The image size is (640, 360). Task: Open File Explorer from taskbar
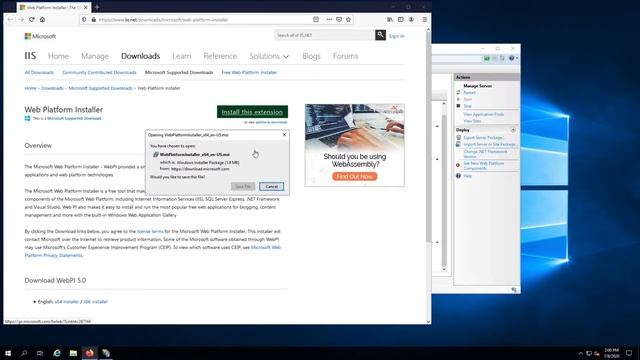(x=73, y=353)
